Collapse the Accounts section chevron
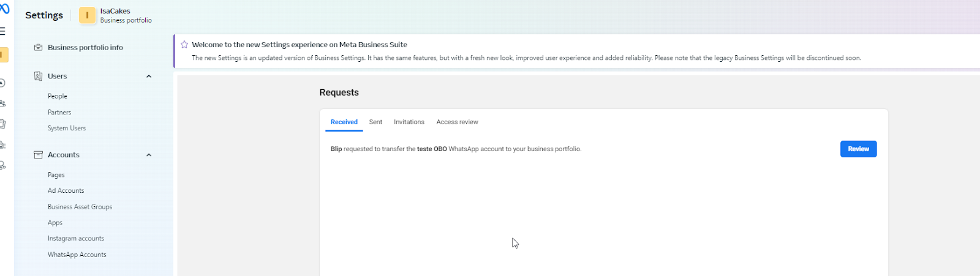The width and height of the screenshot is (980, 276). [149, 155]
